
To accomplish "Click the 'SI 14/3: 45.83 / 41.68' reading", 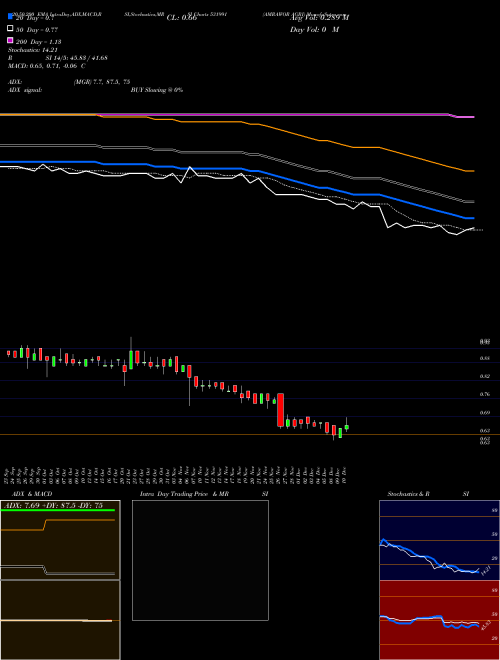I will [x=76, y=58].
